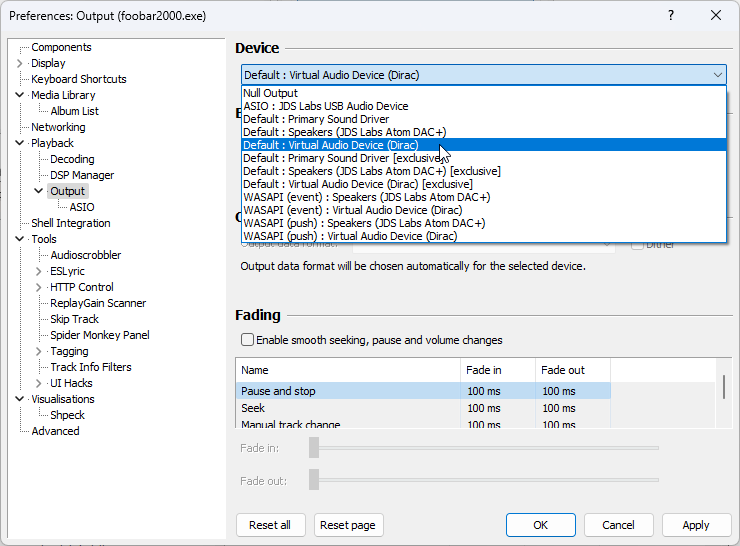Open the Media Library preferences page
Viewport: 740px width, 546px height.
(x=63, y=95)
